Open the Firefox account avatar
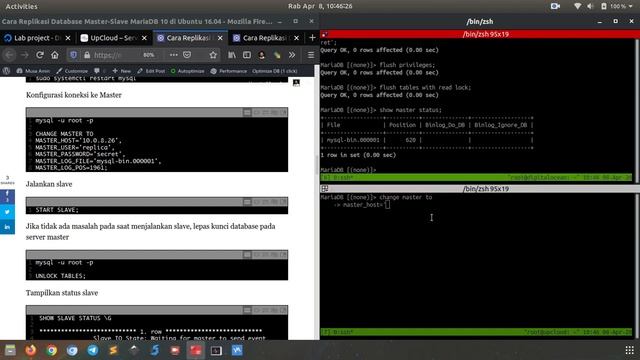640x360 pixels. [262, 55]
